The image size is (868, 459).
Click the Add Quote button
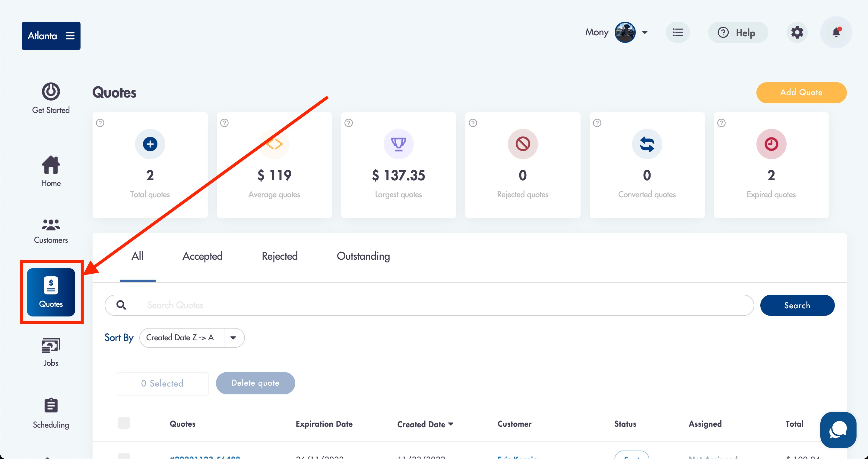tap(801, 92)
